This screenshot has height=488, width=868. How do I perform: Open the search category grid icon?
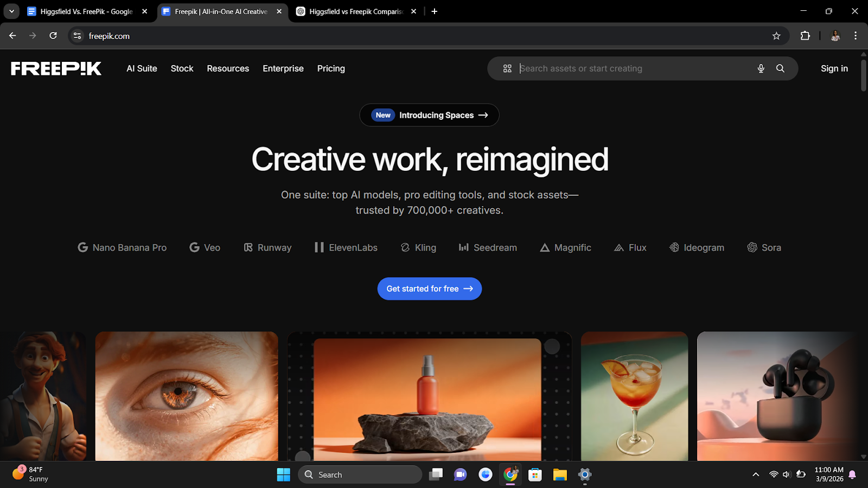click(507, 68)
